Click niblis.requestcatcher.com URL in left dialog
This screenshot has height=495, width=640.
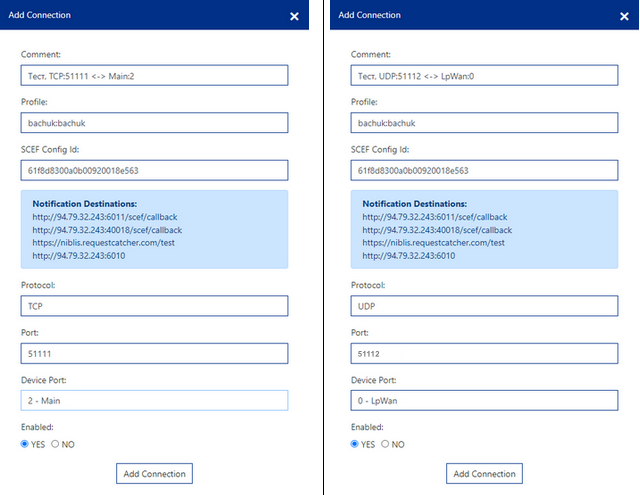[104, 243]
